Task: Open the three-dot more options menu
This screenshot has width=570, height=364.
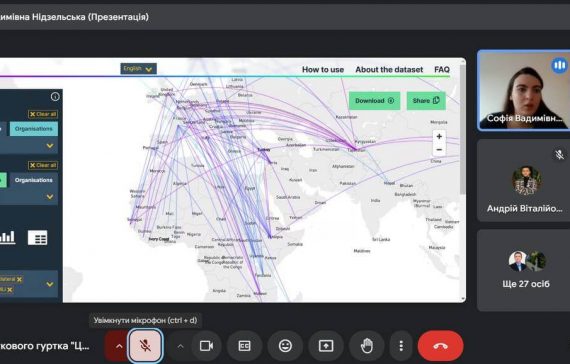Action: 401,346
